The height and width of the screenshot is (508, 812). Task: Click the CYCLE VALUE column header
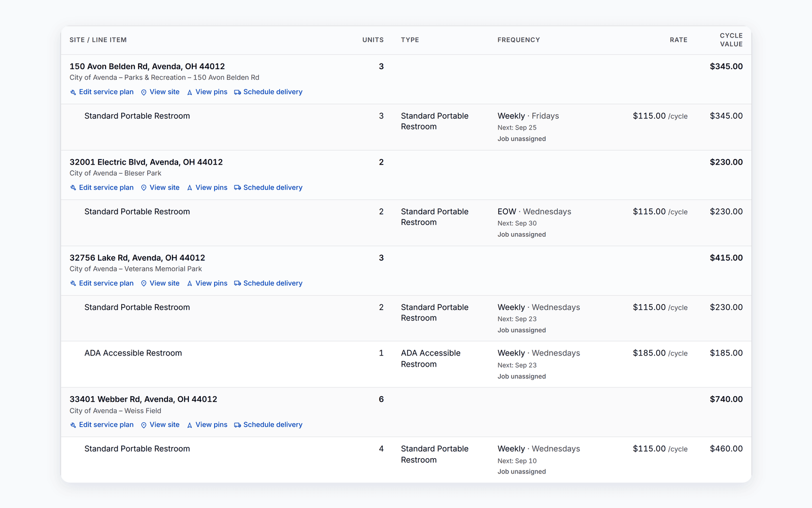pos(731,40)
